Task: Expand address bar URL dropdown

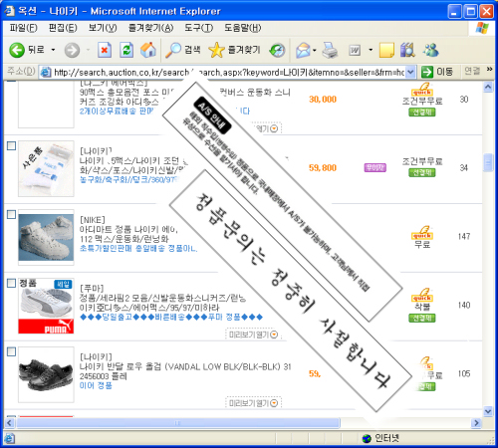Action: click(x=410, y=72)
